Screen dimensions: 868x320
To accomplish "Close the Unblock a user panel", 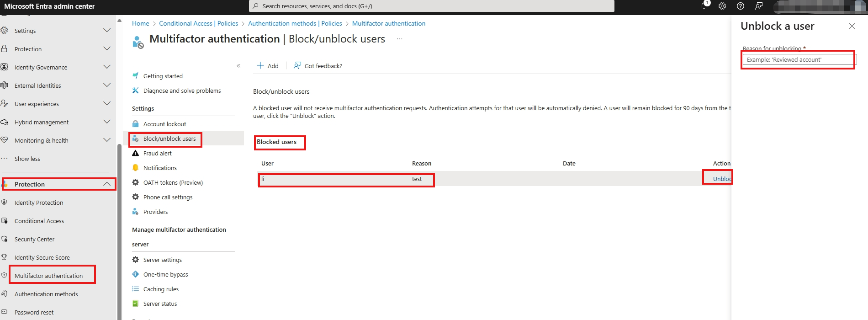I will click(x=852, y=26).
